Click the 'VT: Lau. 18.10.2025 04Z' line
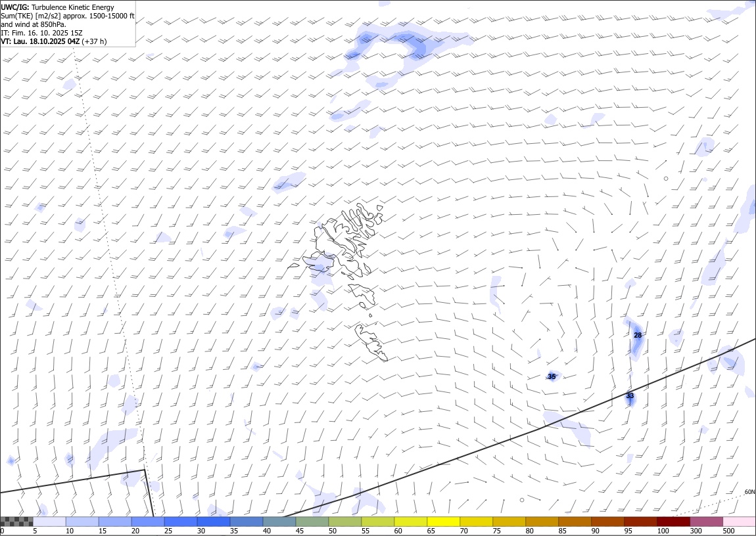The height and width of the screenshot is (536, 756). [x=53, y=41]
